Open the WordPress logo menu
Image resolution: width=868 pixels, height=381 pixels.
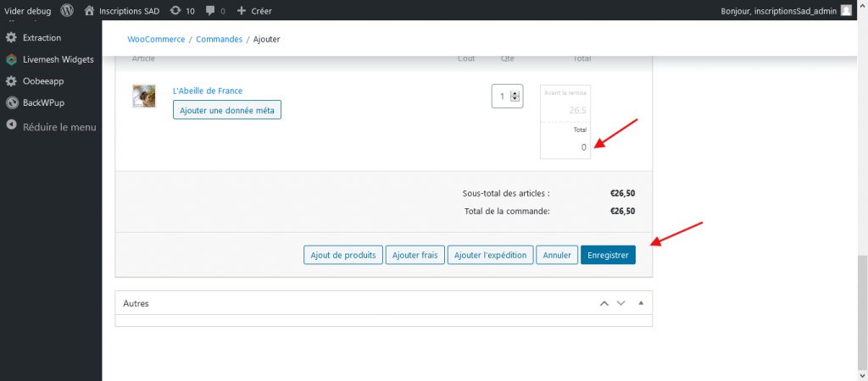67,10
